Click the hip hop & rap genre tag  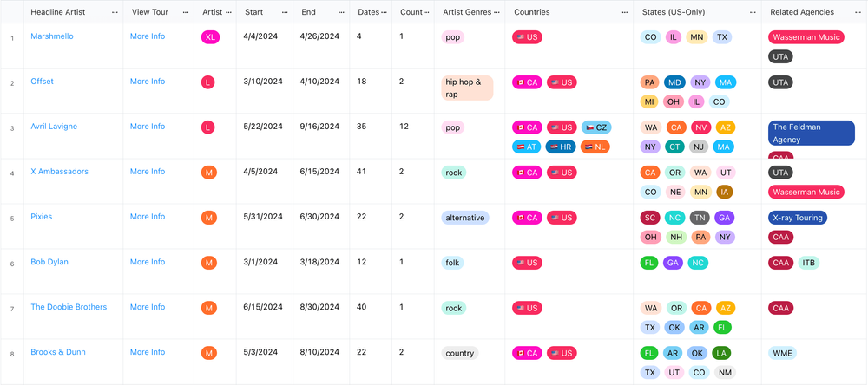click(x=467, y=88)
